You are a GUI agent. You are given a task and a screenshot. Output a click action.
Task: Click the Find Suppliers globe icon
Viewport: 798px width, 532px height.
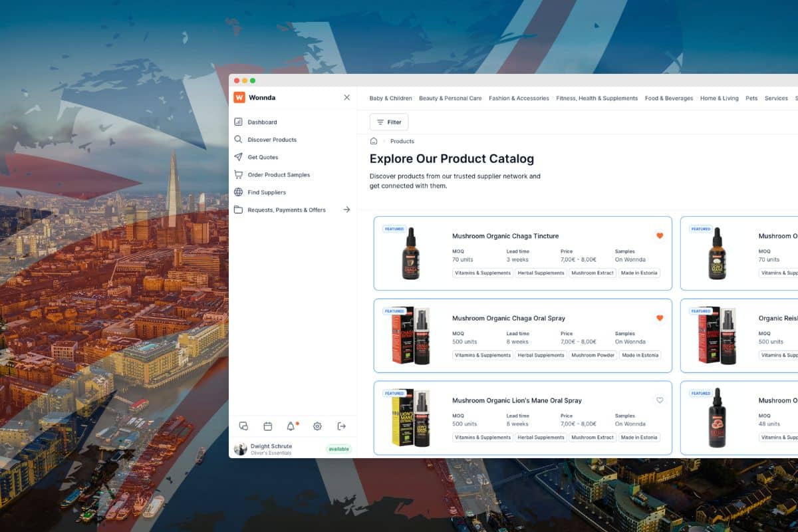coord(238,192)
